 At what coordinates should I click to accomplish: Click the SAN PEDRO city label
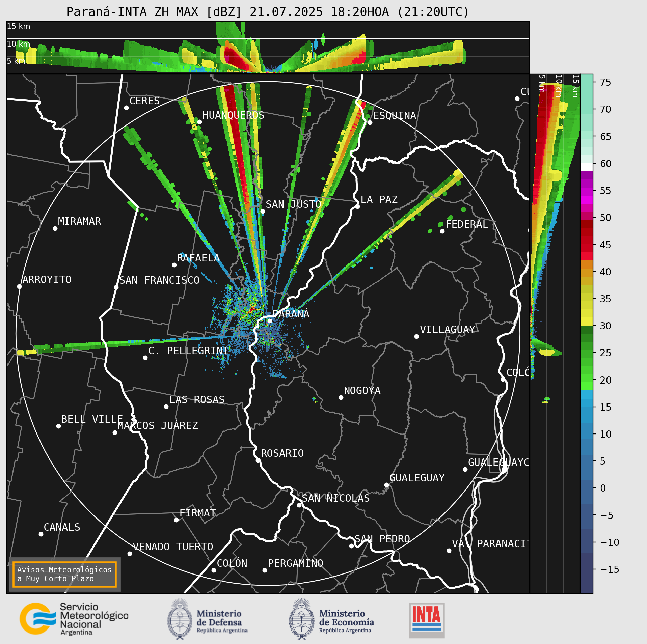click(x=382, y=539)
